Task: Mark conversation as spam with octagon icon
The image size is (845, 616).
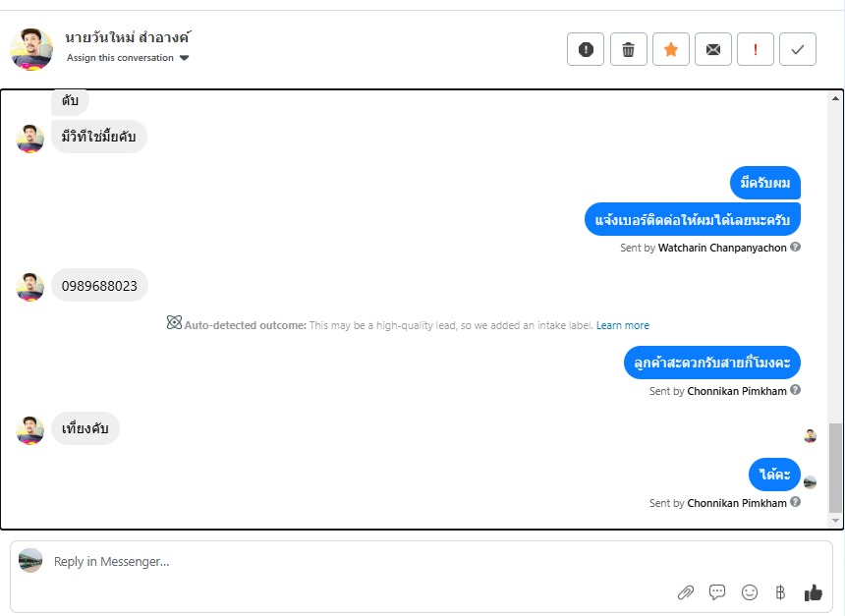Action: (x=586, y=49)
